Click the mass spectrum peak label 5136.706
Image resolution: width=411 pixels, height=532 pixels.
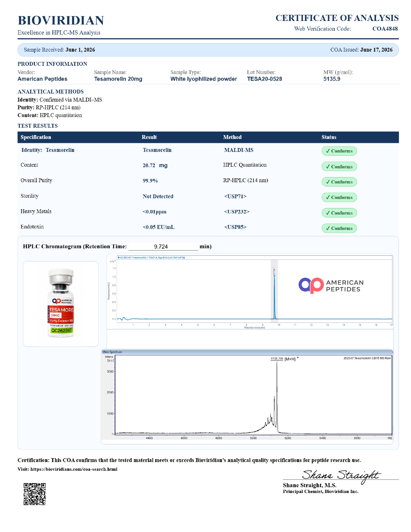coord(277,359)
